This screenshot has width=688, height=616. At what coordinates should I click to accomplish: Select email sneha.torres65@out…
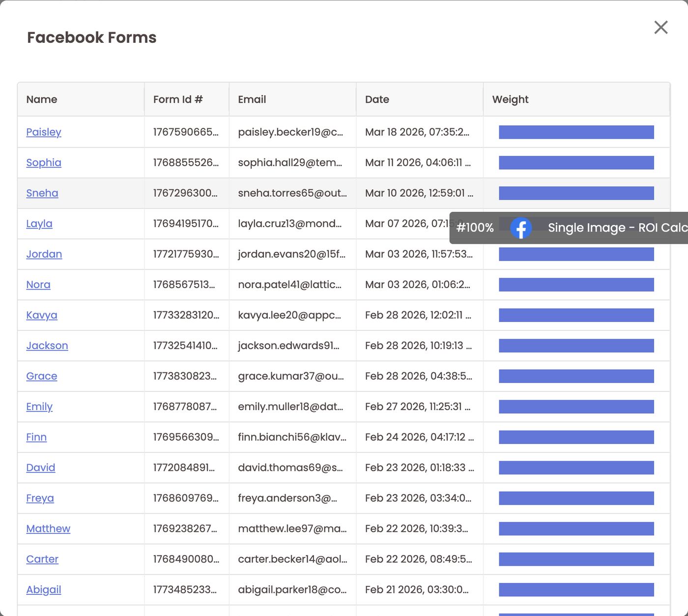tap(292, 193)
